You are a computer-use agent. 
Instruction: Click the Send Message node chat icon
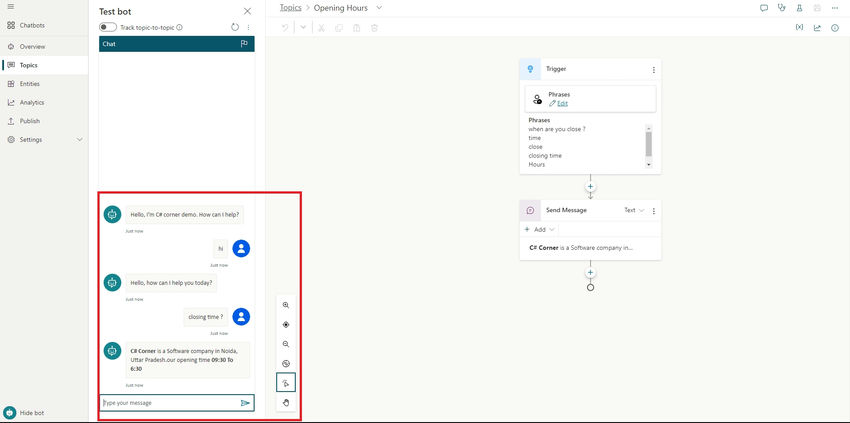(530, 210)
